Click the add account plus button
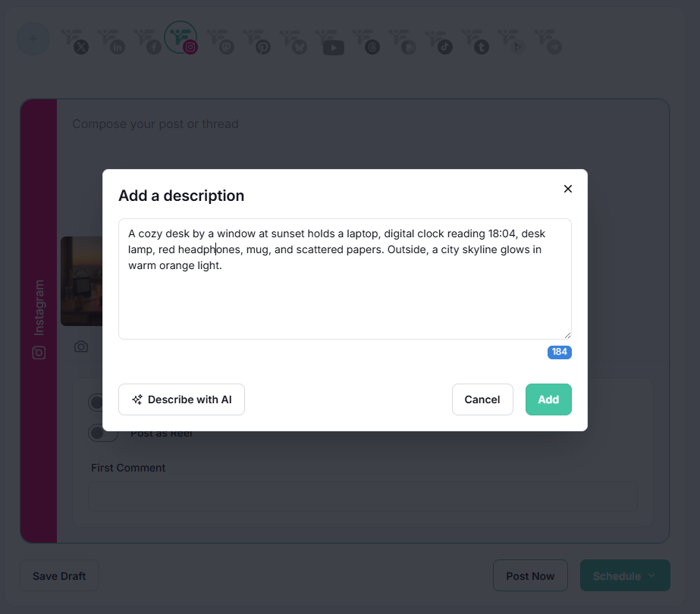Viewport: 700px width, 614px height. coord(33,39)
